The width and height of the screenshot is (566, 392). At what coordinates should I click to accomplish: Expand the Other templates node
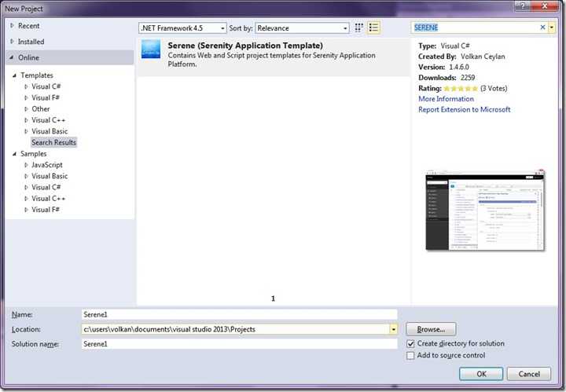point(26,109)
